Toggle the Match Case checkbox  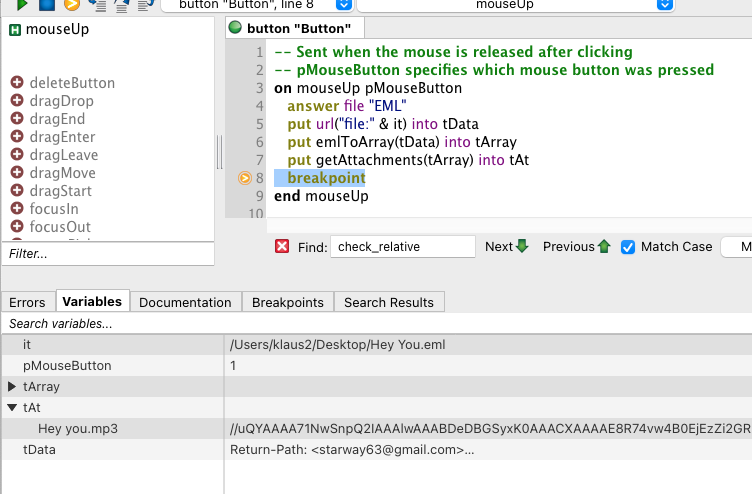628,247
